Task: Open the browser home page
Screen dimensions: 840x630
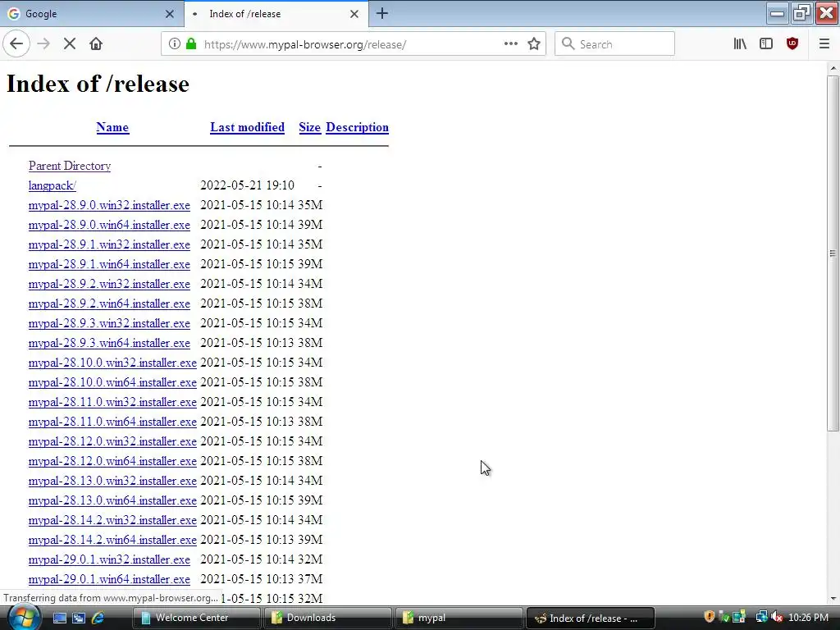Action: [x=96, y=44]
